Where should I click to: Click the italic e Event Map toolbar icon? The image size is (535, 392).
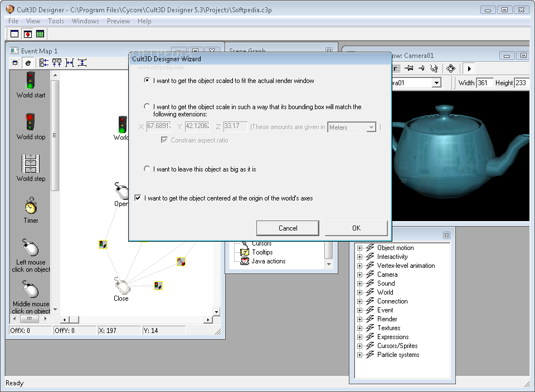pos(28,63)
